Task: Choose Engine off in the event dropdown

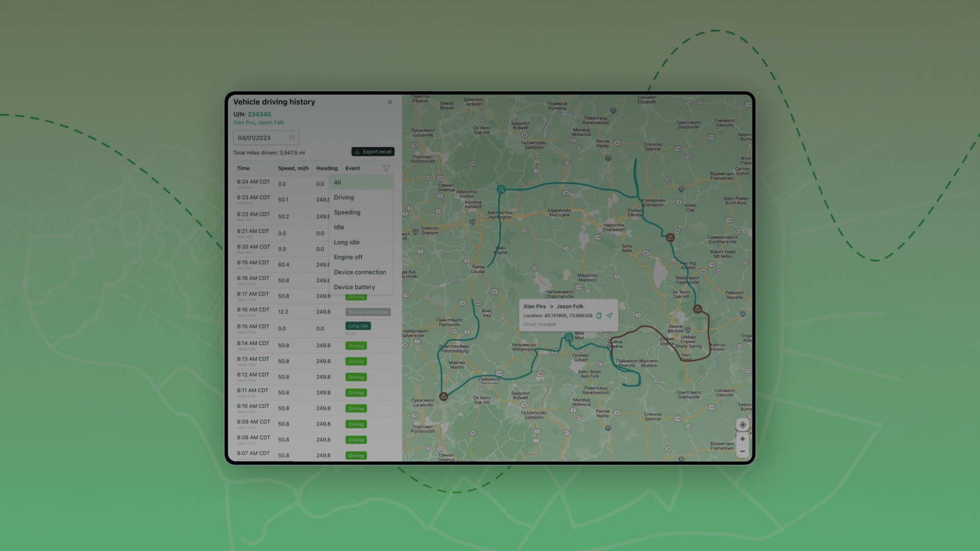Action: [348, 257]
